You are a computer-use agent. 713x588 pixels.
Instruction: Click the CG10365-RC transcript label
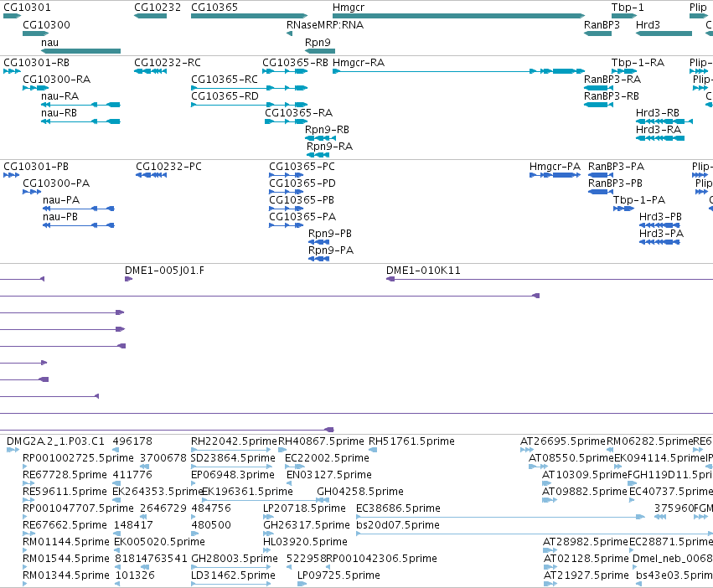click(x=225, y=80)
